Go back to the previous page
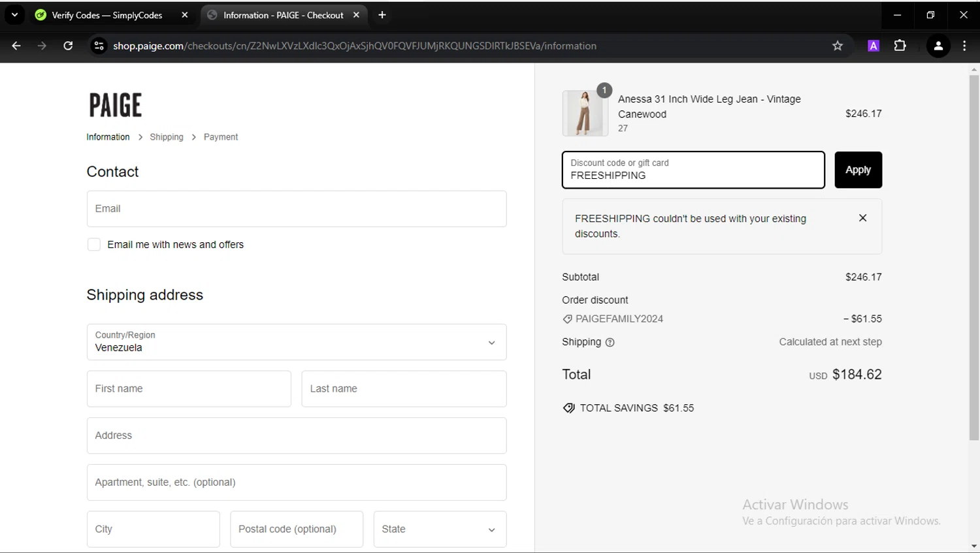980x553 pixels. coord(16,46)
